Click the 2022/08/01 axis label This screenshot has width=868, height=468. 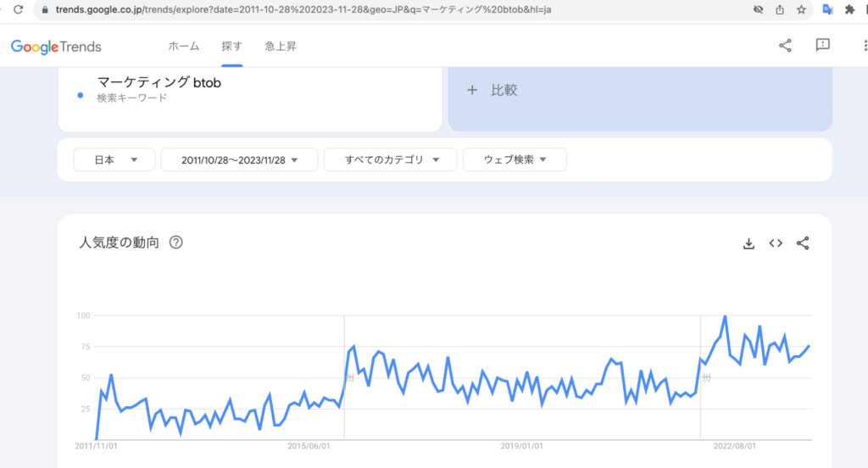tap(735, 446)
